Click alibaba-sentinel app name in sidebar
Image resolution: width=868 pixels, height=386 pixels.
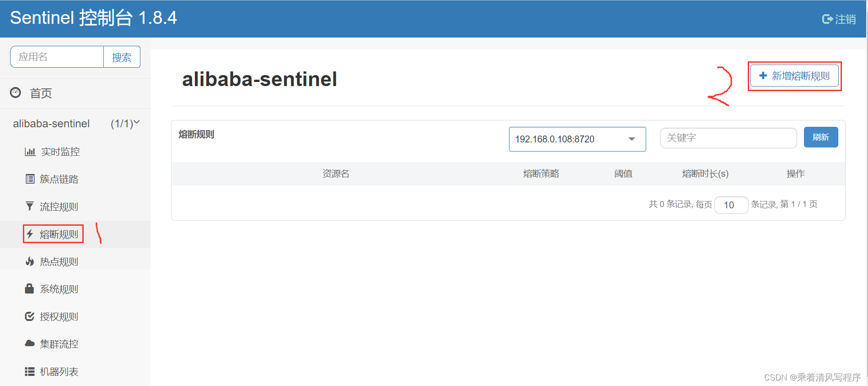pos(51,124)
